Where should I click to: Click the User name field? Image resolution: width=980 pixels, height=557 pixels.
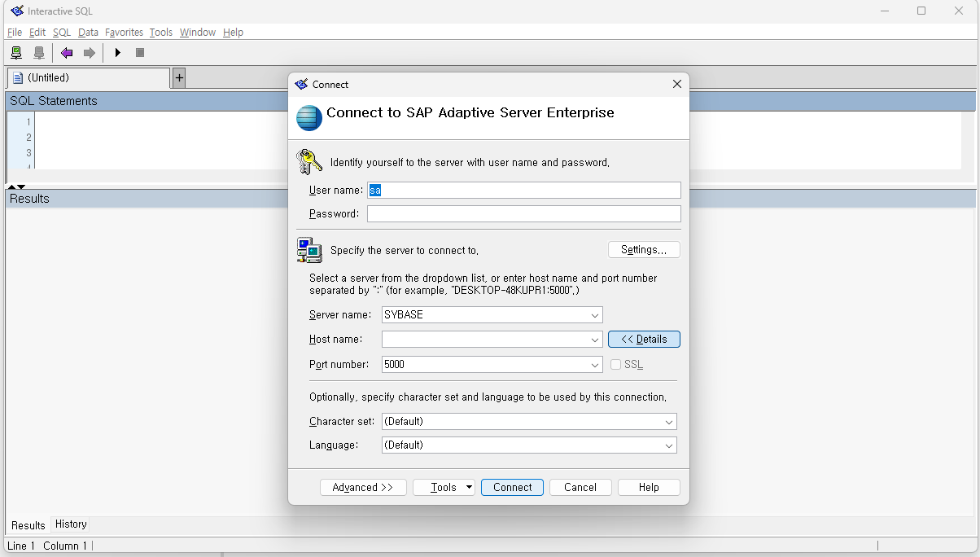pos(524,190)
